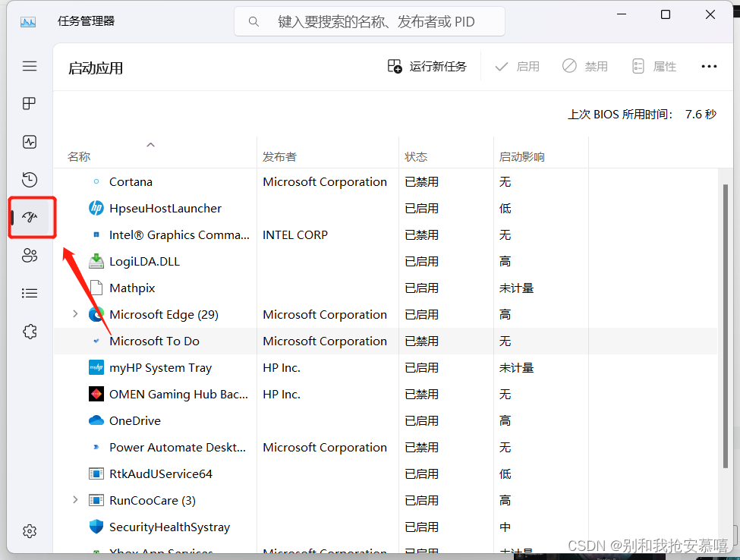Sort by the 状态 column header
The width and height of the screenshot is (740, 560).
pos(446,153)
